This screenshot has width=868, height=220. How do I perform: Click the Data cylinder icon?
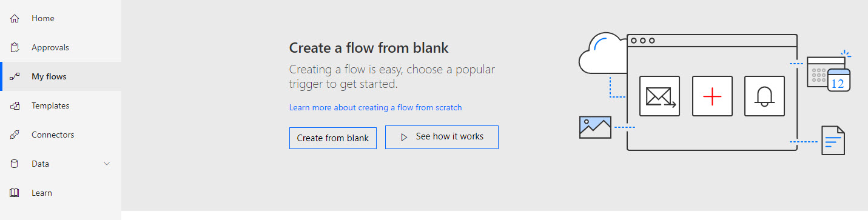[15, 164]
